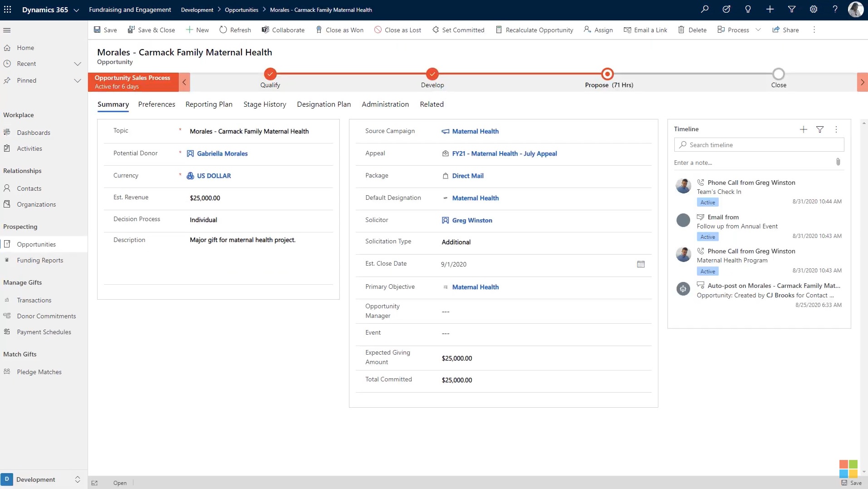Image resolution: width=868 pixels, height=489 pixels.
Task: Open the global search magnifier icon
Action: coord(704,10)
